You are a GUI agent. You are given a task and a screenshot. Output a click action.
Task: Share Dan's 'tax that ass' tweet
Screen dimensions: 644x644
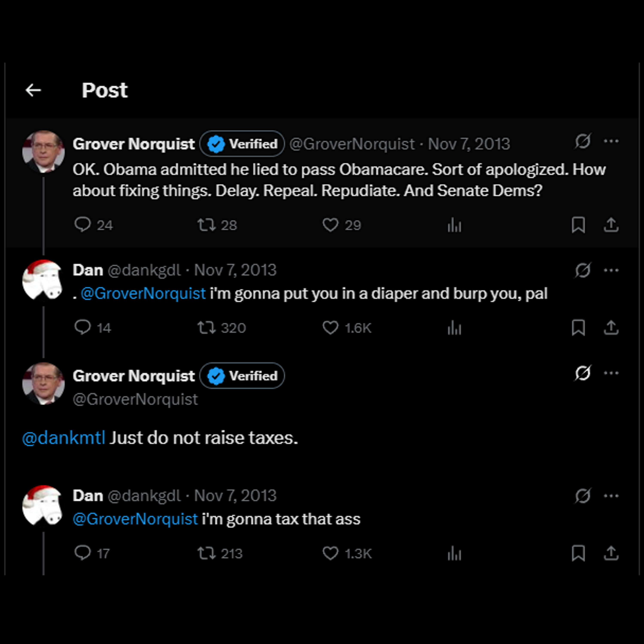(611, 553)
